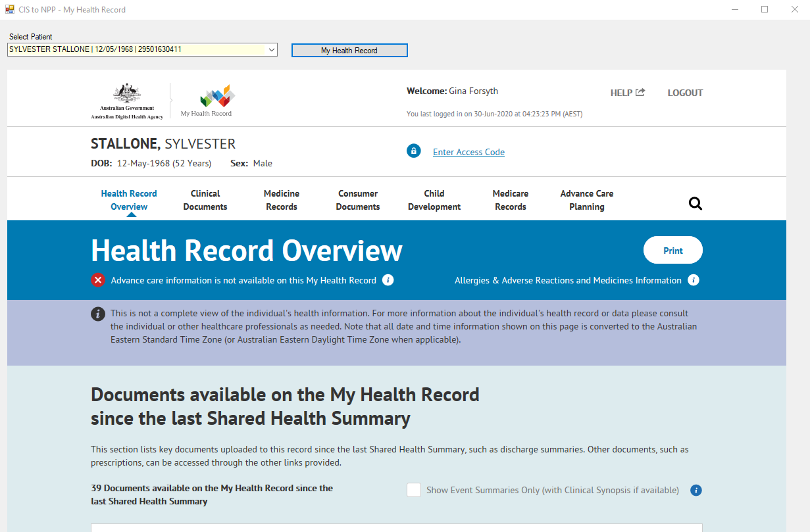Click the LOGOUT link
The width and height of the screenshot is (810, 532).
point(685,93)
